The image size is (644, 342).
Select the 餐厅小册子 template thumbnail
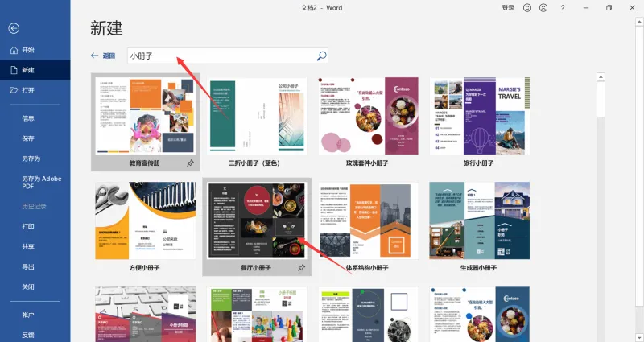257,220
